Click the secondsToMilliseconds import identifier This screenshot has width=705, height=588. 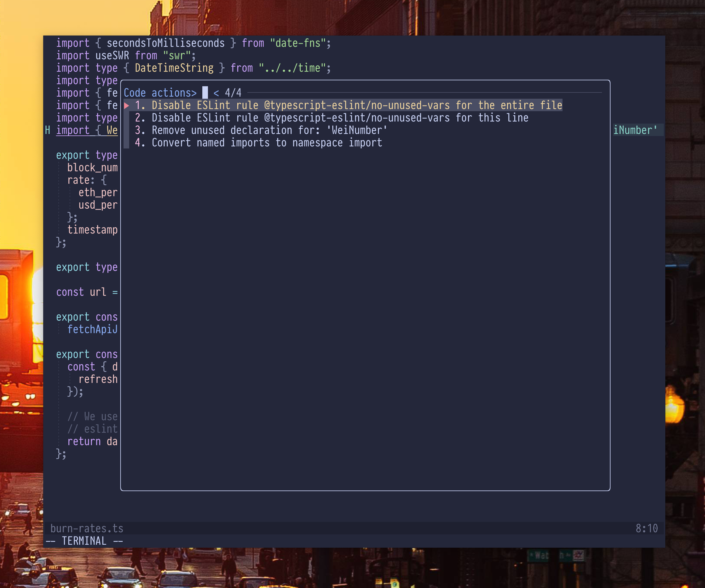click(166, 43)
